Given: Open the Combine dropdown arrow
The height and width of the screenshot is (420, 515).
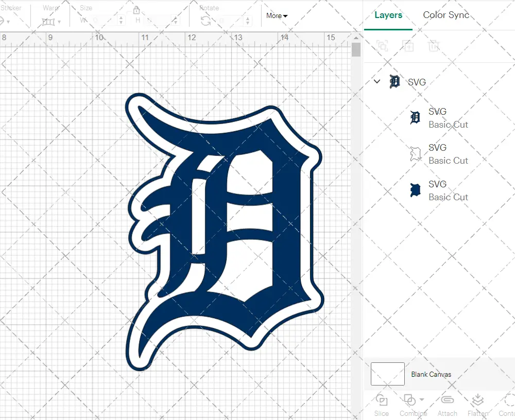Looking at the screenshot, I should pos(422,399).
